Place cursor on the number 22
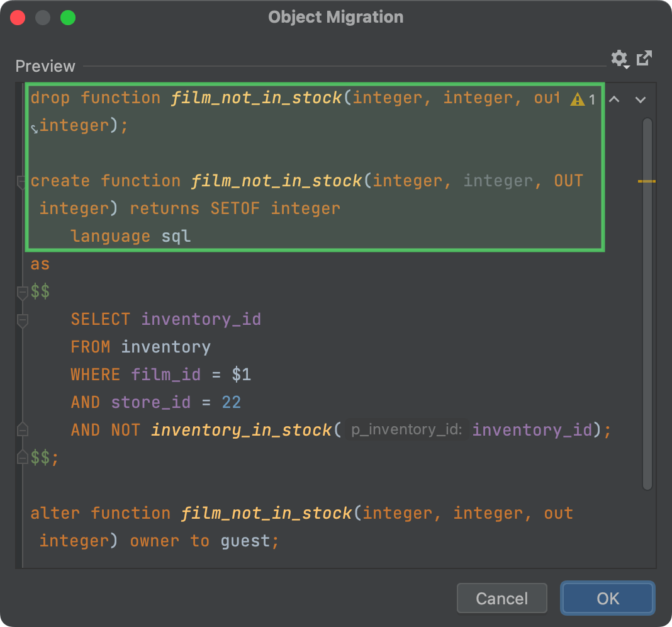The image size is (672, 627). (x=231, y=402)
